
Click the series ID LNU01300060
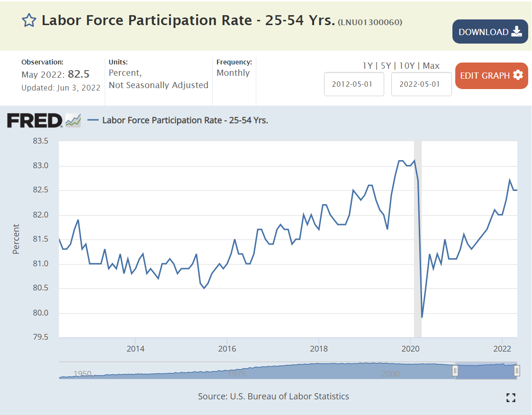[x=370, y=22]
